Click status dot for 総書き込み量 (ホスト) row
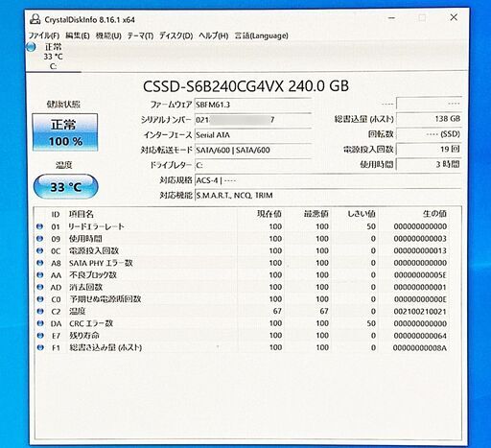 39,347
